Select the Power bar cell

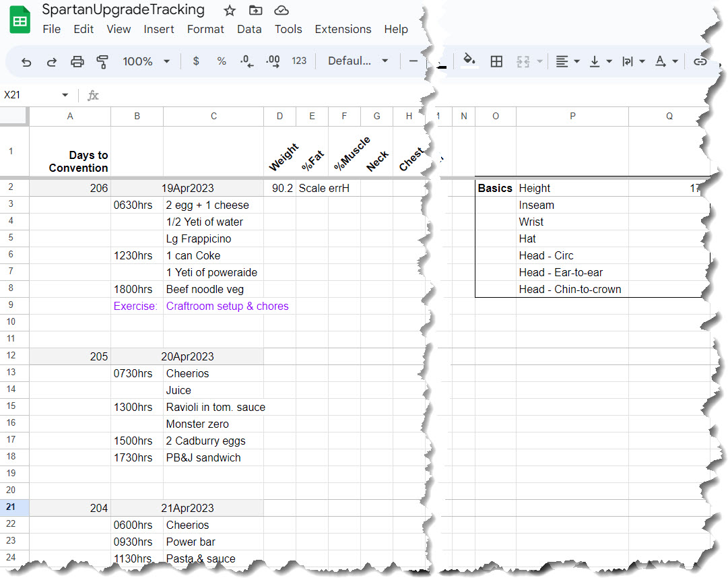[213, 542]
